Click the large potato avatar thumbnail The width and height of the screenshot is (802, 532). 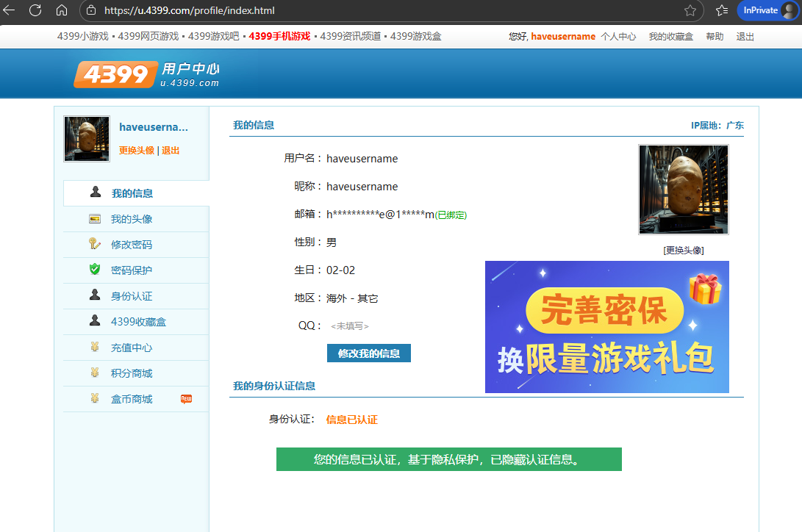(x=683, y=189)
